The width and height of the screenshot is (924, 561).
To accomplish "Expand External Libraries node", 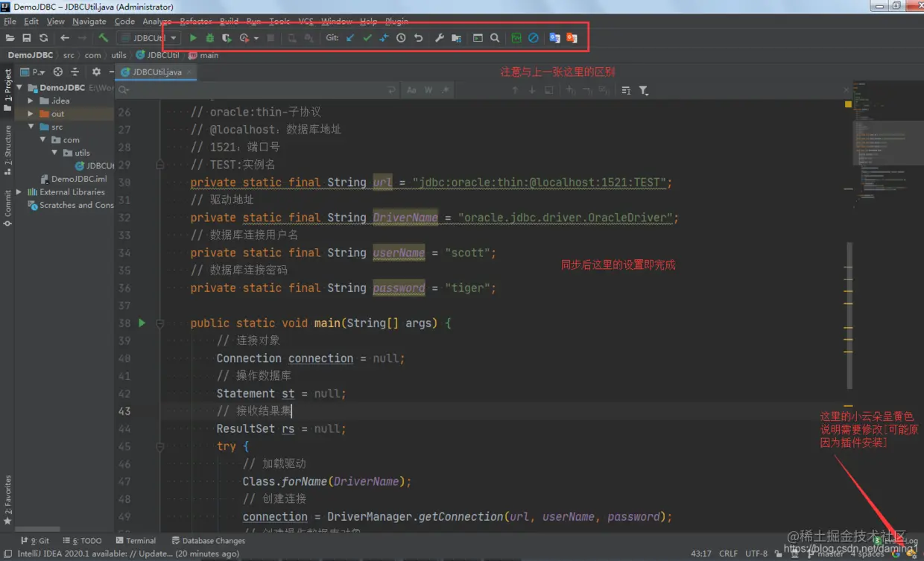I will pos(19,192).
